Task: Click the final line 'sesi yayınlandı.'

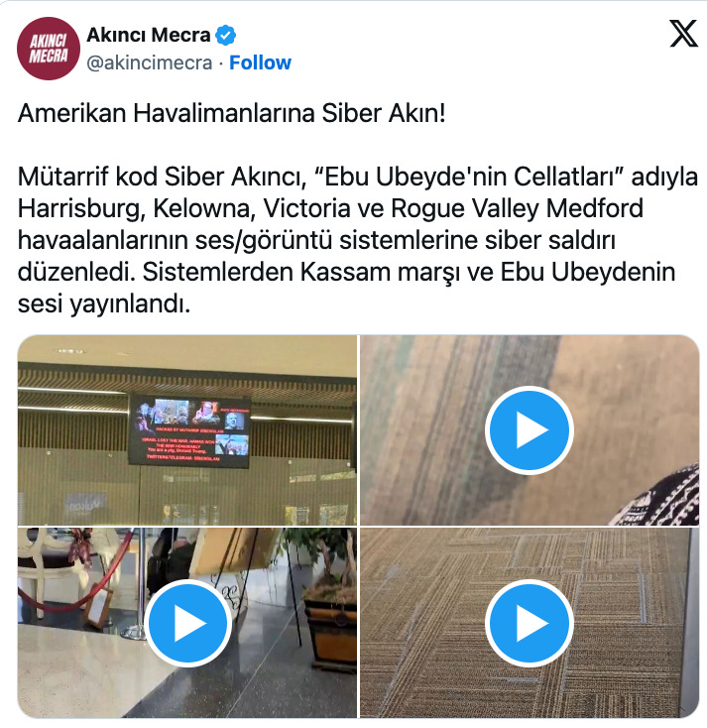Action: click(x=104, y=304)
